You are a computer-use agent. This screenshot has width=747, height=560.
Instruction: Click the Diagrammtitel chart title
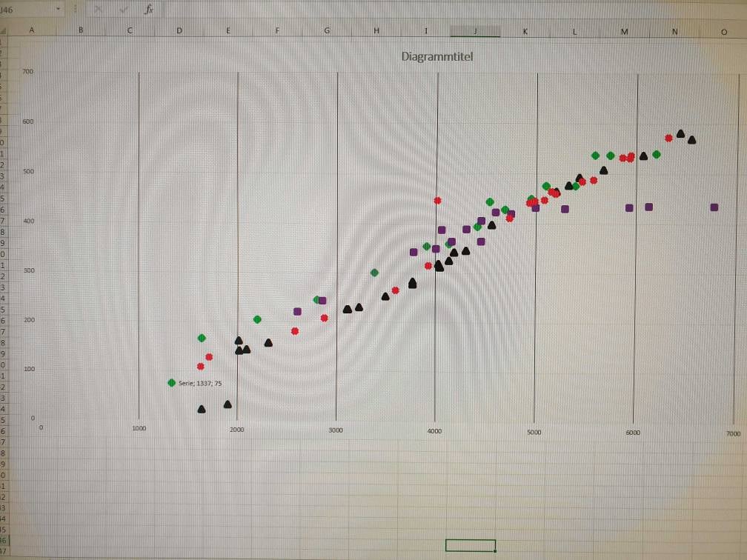436,57
